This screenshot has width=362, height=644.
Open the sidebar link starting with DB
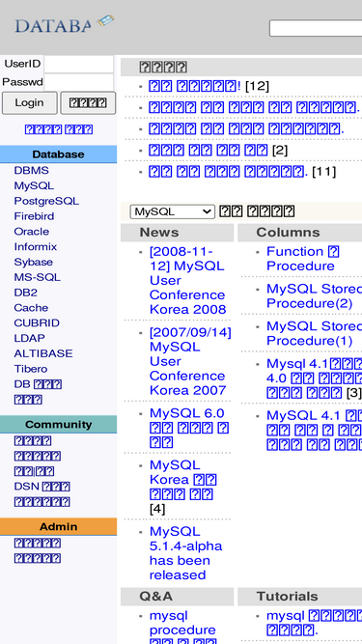38,384
